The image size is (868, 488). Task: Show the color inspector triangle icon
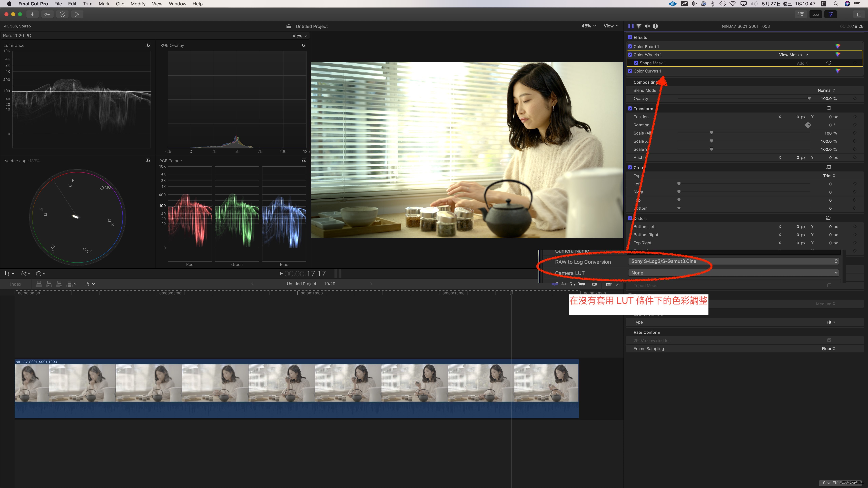[x=639, y=26]
